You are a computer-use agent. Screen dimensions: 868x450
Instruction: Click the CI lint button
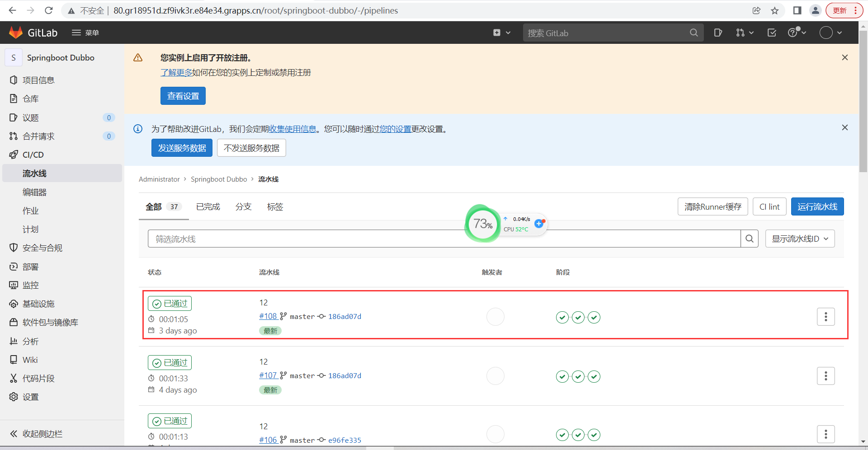pyautogui.click(x=769, y=206)
